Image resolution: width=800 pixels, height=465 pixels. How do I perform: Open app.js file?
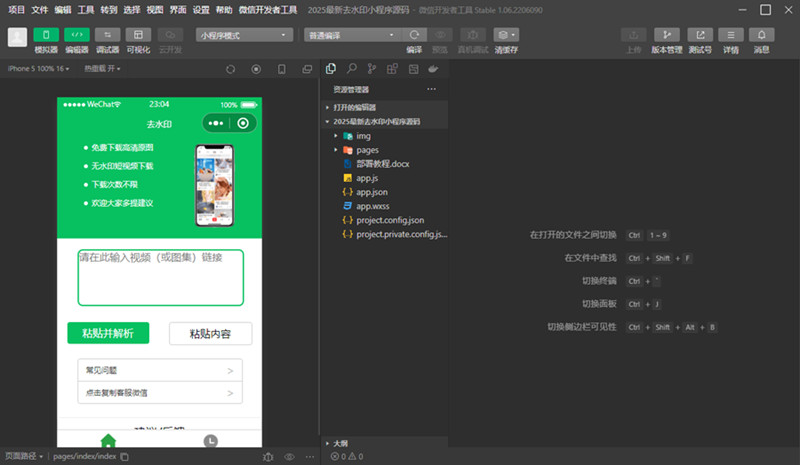point(385,178)
